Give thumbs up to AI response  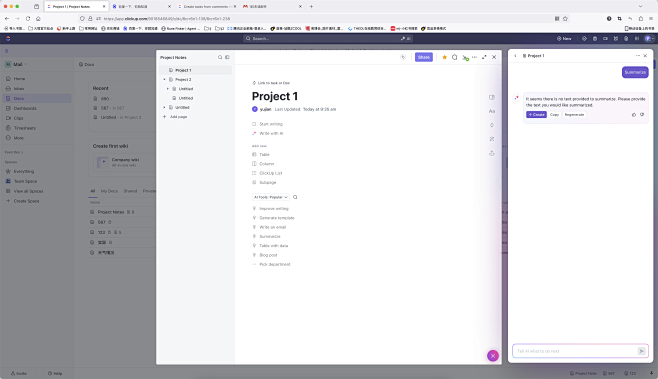point(634,115)
